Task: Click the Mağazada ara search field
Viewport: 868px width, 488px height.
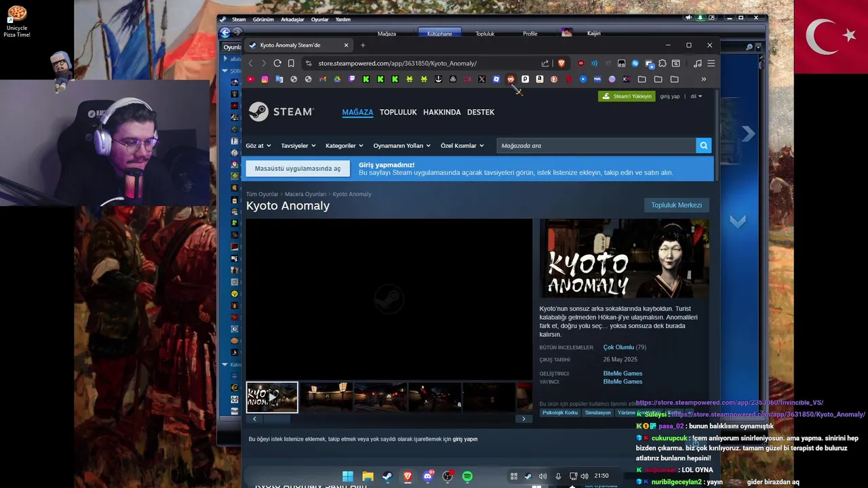Action: coord(595,146)
